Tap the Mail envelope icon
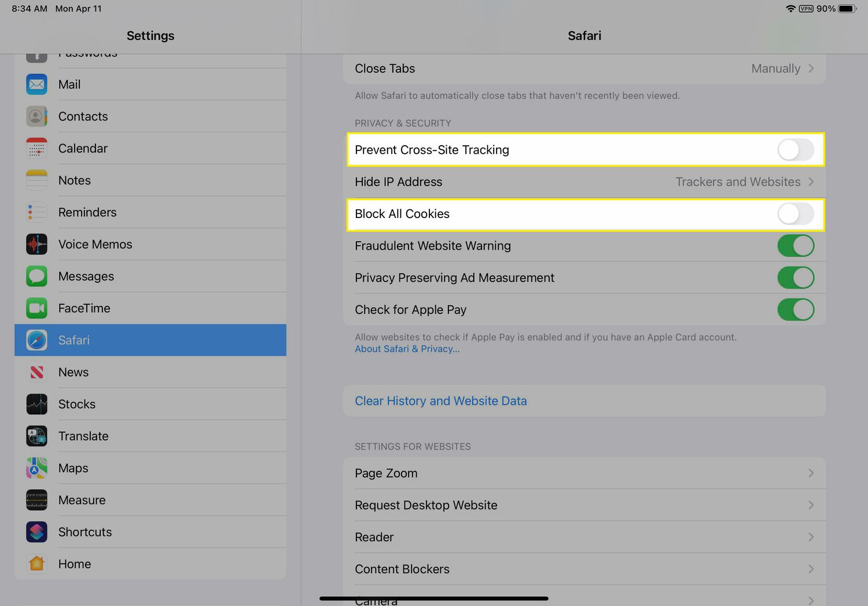Viewport: 868px width, 606px height. click(36, 84)
